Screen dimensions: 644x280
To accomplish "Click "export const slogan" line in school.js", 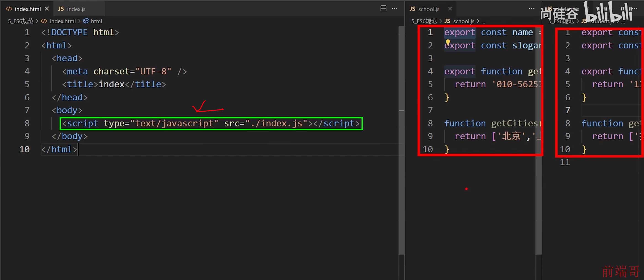I will 493,45.
